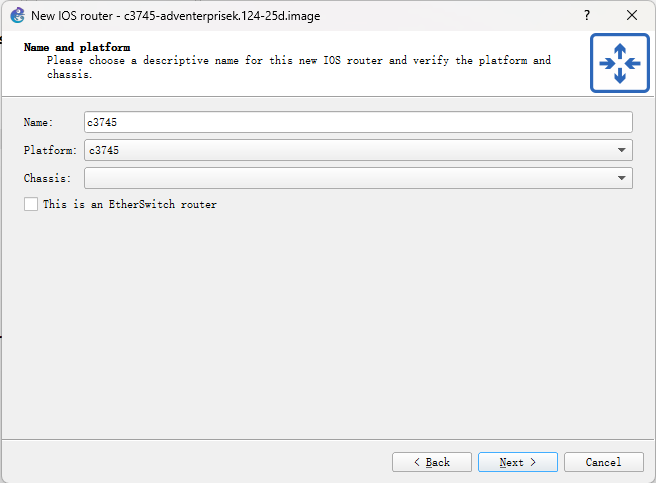Click inside the empty Chassis combo box
This screenshot has height=483, width=656.
[x=340, y=178]
